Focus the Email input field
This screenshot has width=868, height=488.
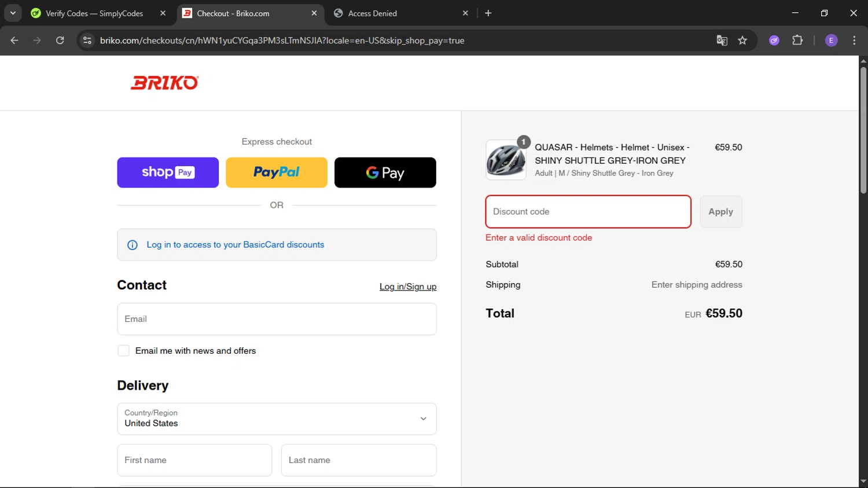click(x=277, y=319)
